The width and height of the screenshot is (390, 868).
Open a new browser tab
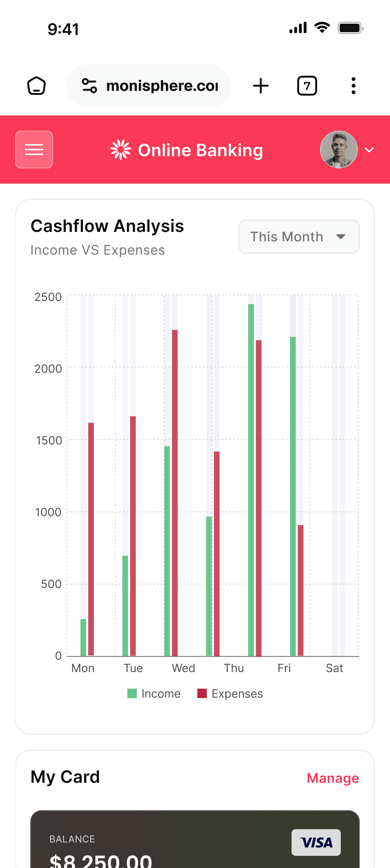pos(261,86)
